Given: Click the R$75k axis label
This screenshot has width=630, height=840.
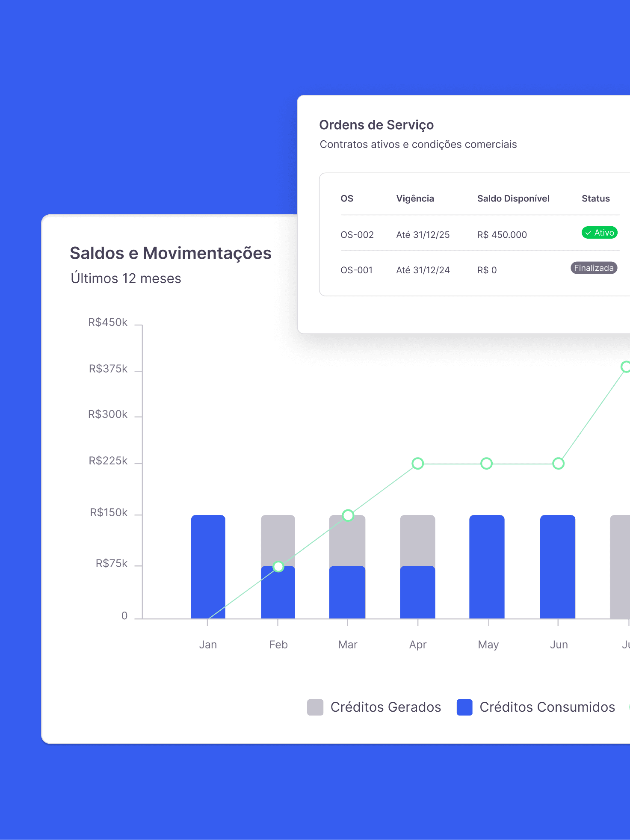Looking at the screenshot, I should click(x=112, y=564).
